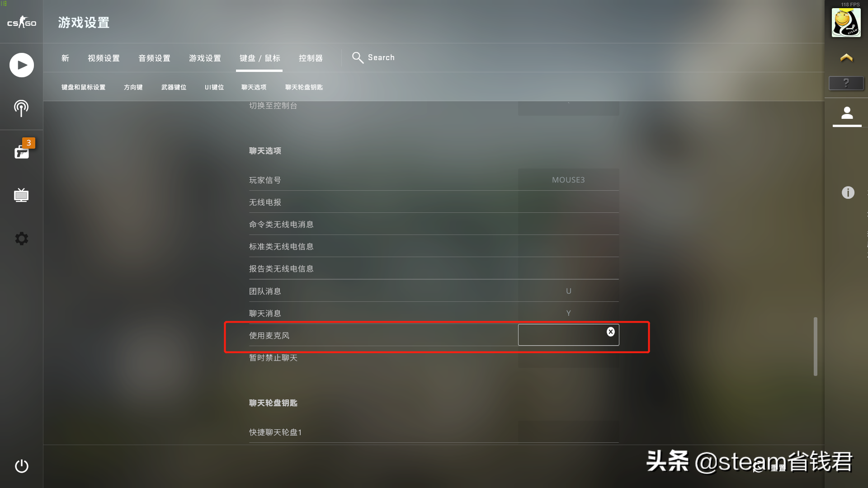
Task: Select 聊天轮盘键匙 sub-tab
Action: click(303, 87)
